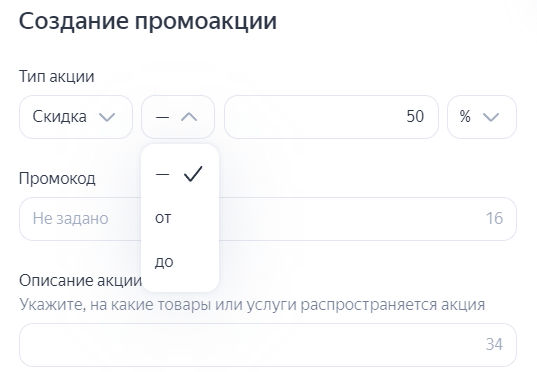Click the hint text starting with "Укажите, на какие товары"
This screenshot has height=372, width=537.
(x=252, y=305)
